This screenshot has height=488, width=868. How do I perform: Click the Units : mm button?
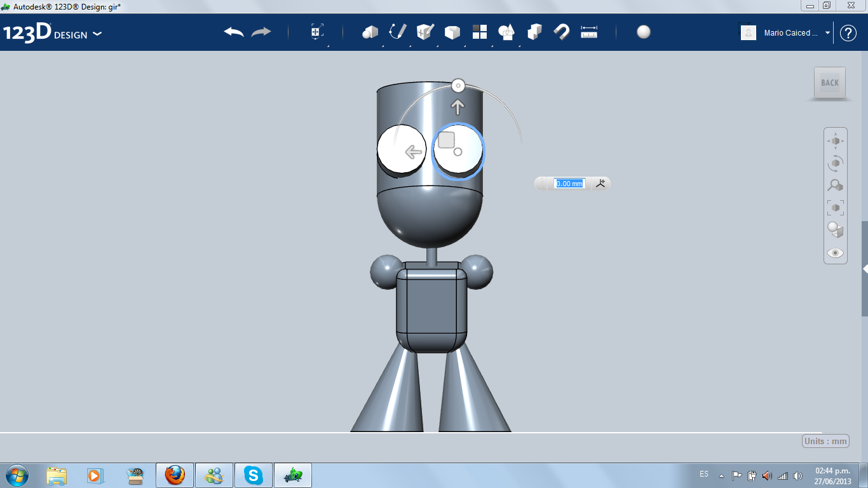[826, 441]
